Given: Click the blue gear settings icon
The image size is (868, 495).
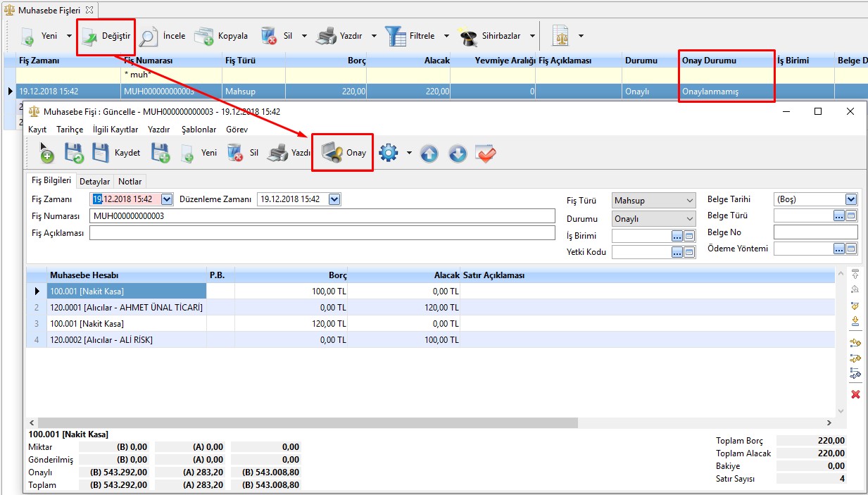Looking at the screenshot, I should coord(389,153).
